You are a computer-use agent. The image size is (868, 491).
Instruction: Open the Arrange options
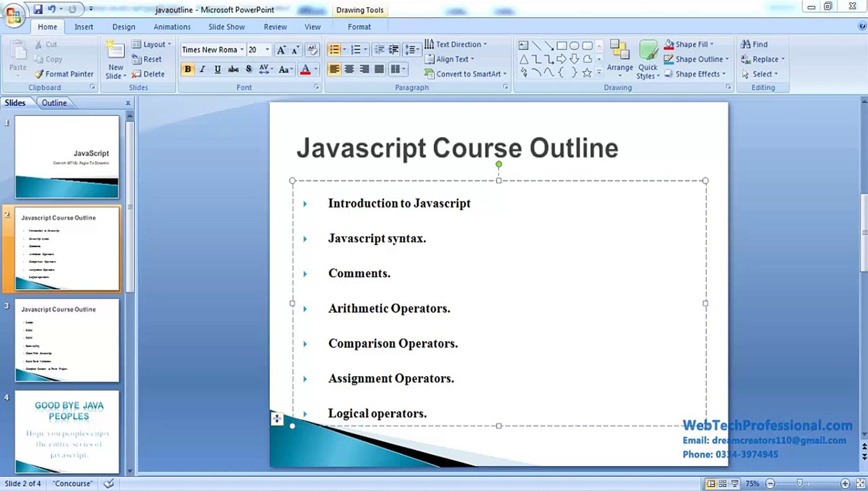620,58
